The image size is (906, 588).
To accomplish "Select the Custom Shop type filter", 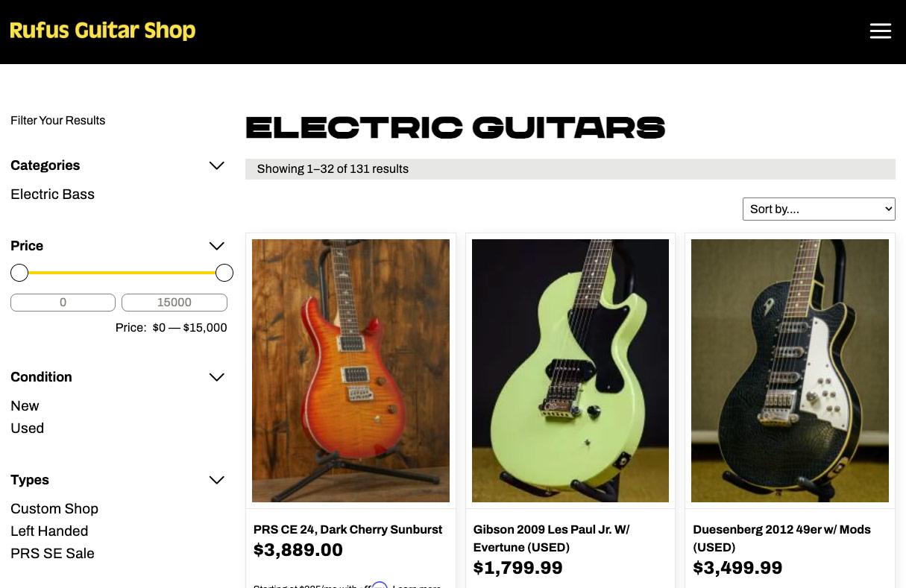I will click(54, 509).
